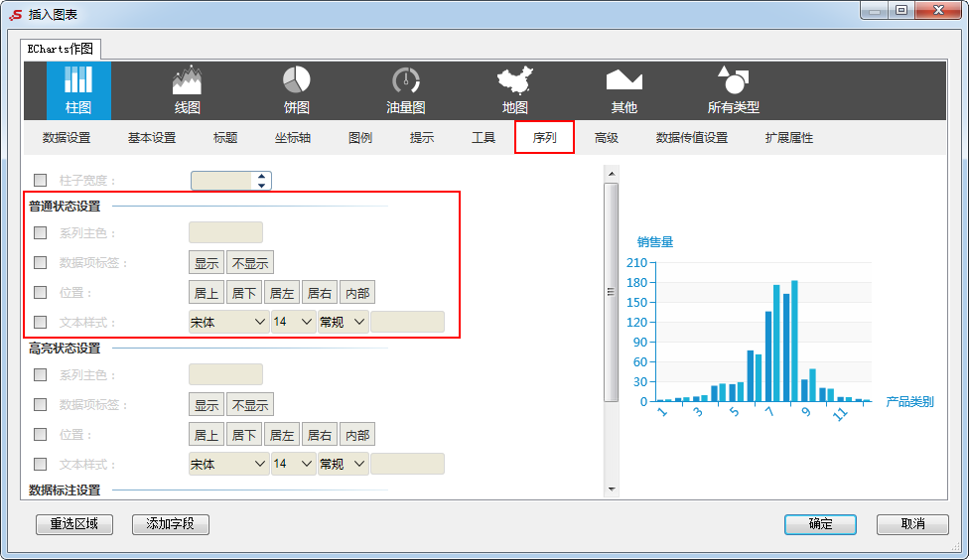Open font size 14 dropdown in 普通状态设置

click(294, 322)
